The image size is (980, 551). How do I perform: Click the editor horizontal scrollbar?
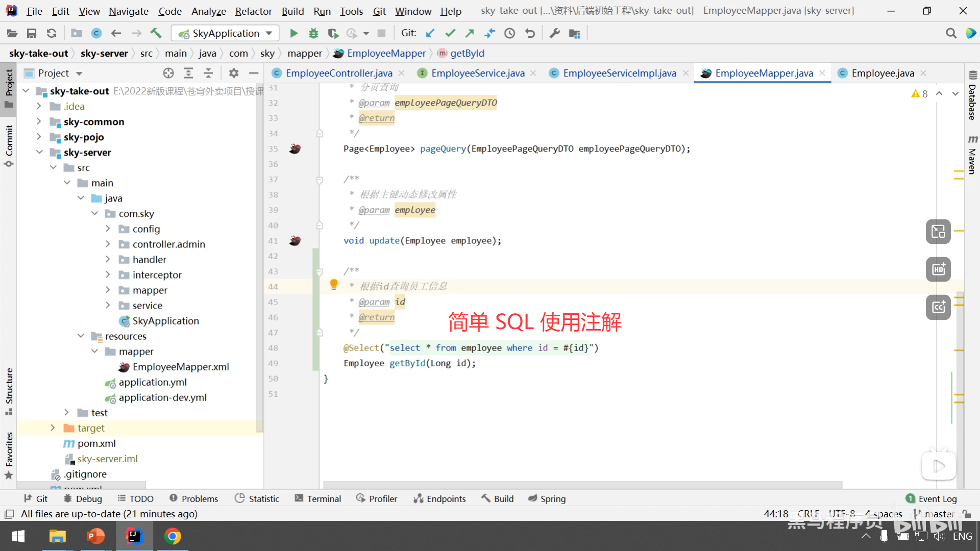[x=582, y=485]
